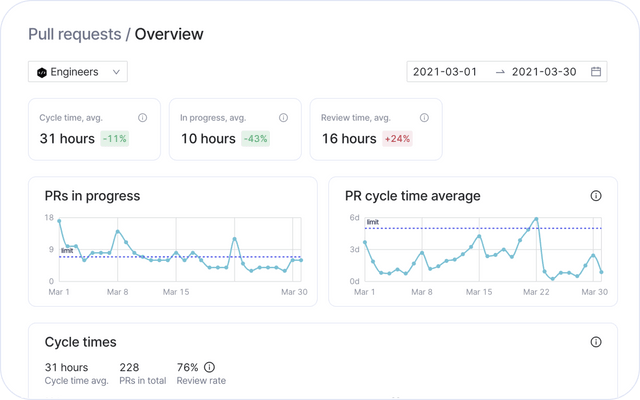
Task: Click the In progress avg info icon
Action: [284, 118]
